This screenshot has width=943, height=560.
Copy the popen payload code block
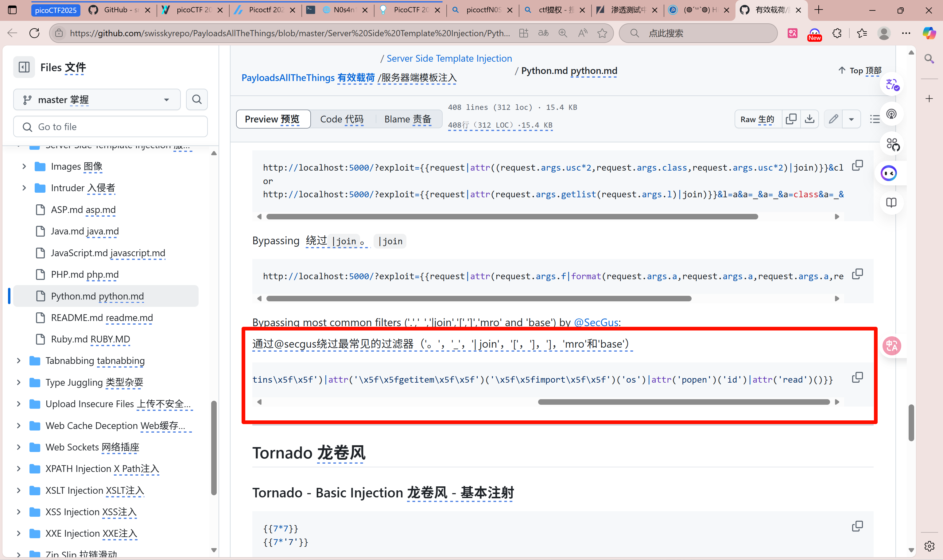coord(857,377)
